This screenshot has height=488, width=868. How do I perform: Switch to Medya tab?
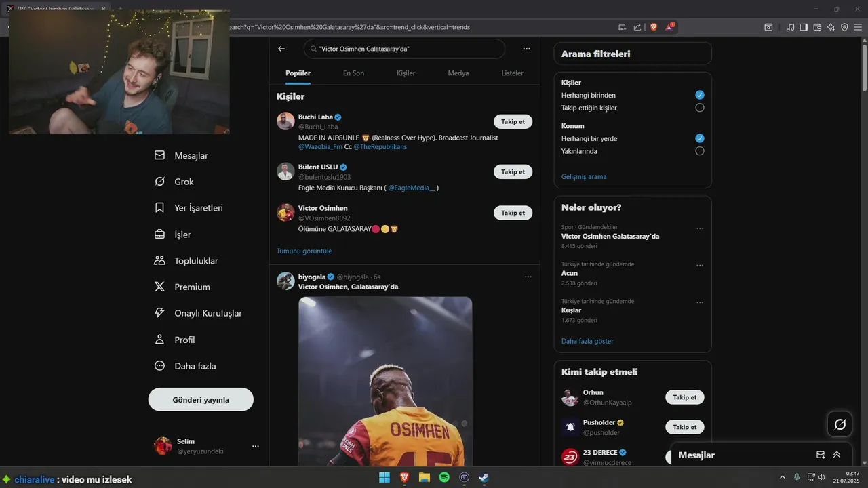click(458, 73)
